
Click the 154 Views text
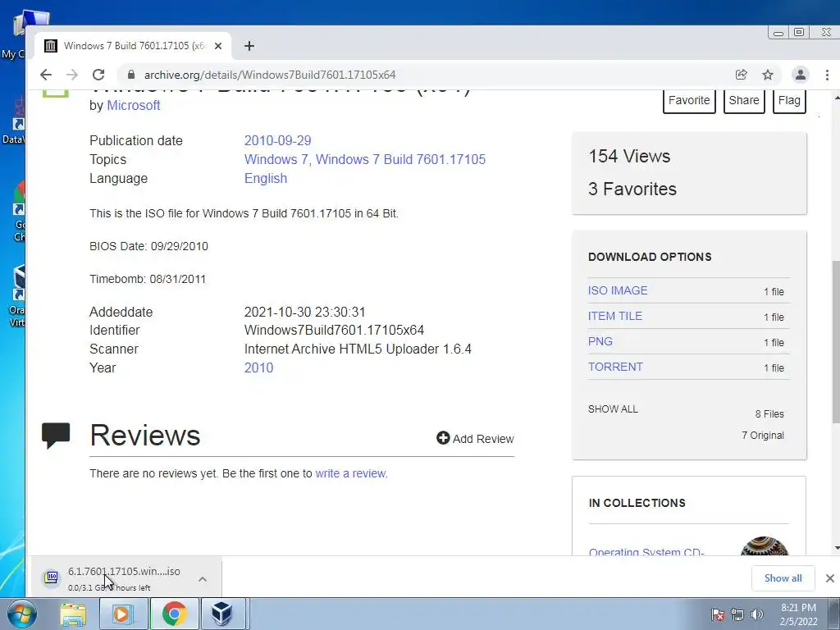click(629, 157)
